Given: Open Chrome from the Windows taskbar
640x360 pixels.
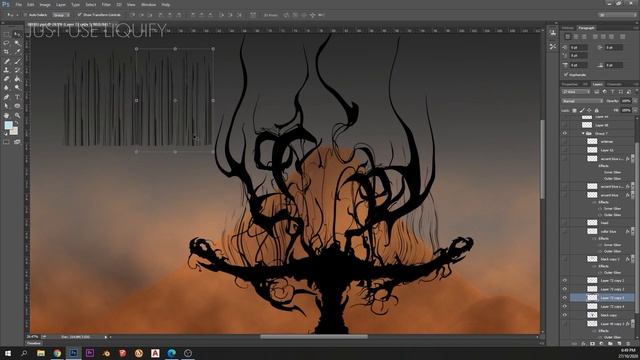Looking at the screenshot, I should point(57,353).
